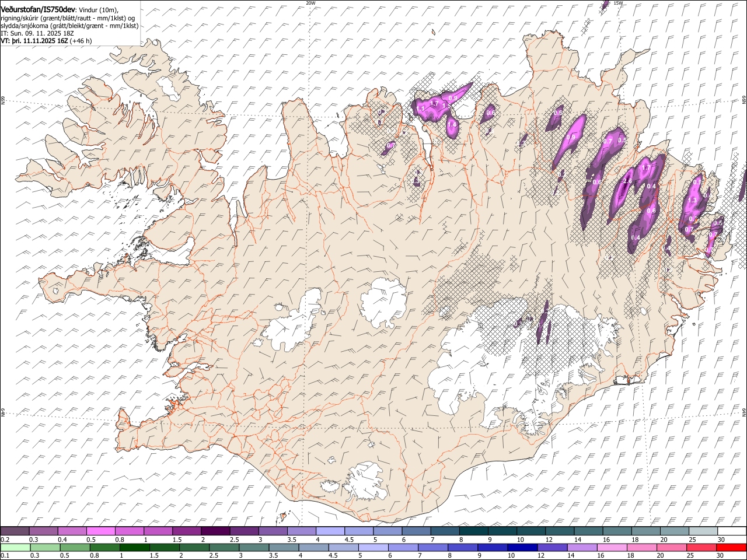Choose the medium green 0.5 swatch, lower scale
The image size is (747, 560).
pyautogui.click(x=75, y=547)
